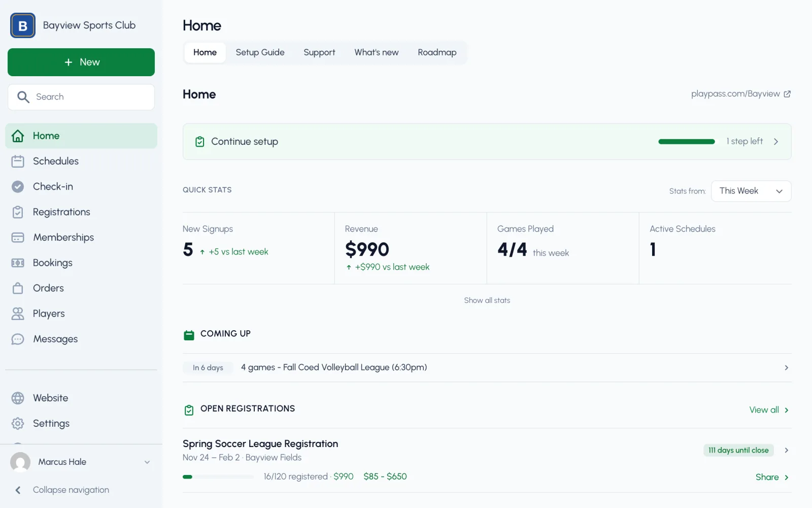The height and width of the screenshot is (508, 812).
Task: Open the What's new tab
Action: pyautogui.click(x=377, y=52)
